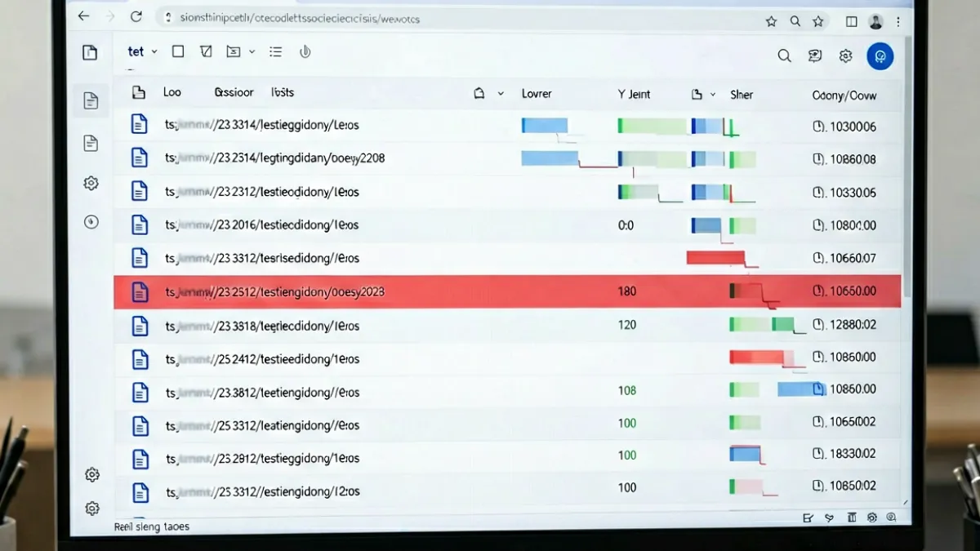This screenshot has height=551, width=980.
Task: Click the browser address bar URL field
Action: (457, 18)
